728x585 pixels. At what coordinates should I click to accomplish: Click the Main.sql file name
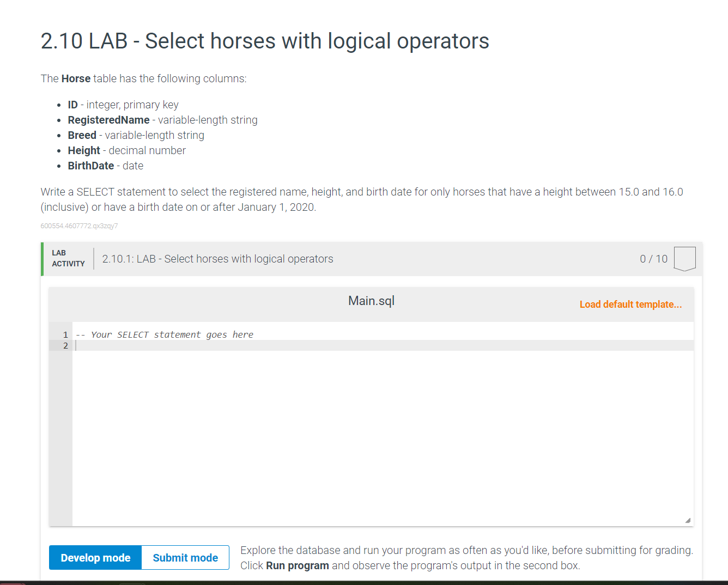[371, 301]
